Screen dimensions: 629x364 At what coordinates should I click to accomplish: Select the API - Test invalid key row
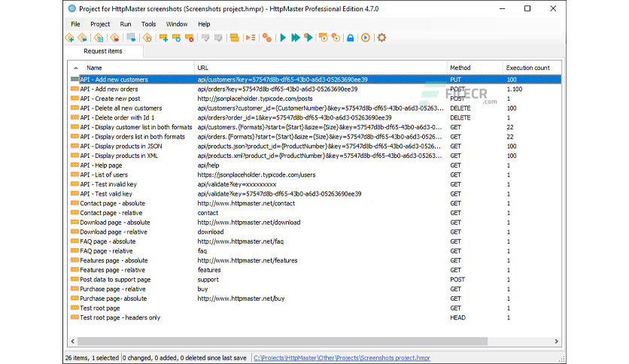click(316, 184)
